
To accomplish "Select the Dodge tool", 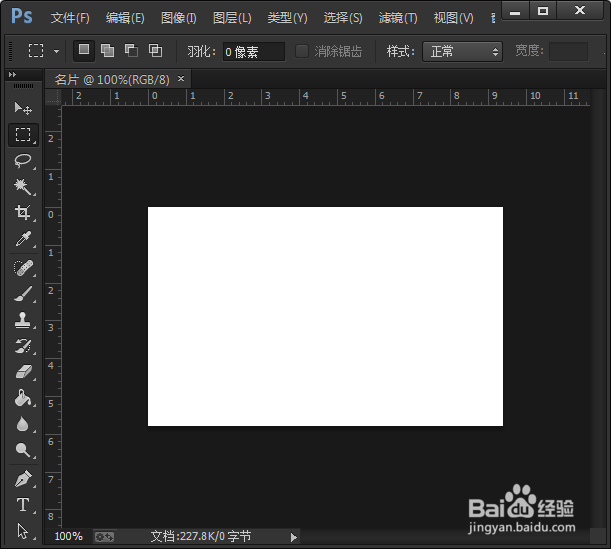I will point(23,450).
